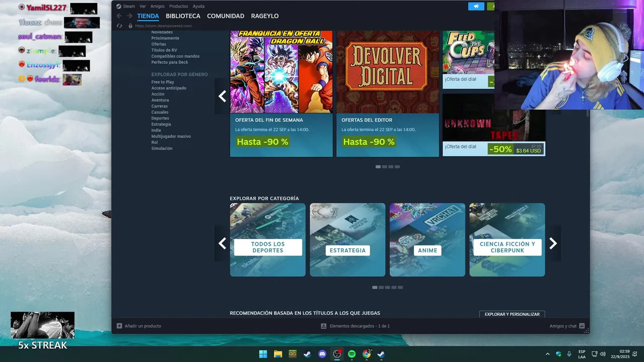The width and height of the screenshot is (644, 362).
Task: Browse the Acceso anticipado genre
Action: point(169,88)
